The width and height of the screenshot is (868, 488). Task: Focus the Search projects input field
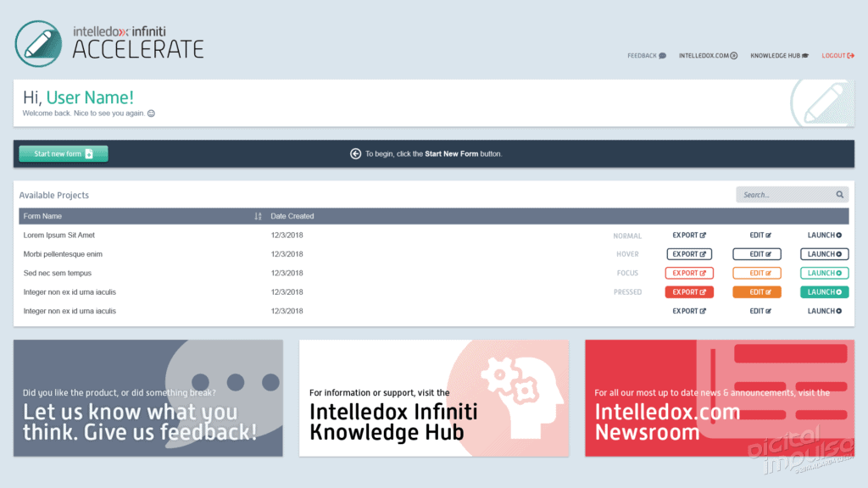(793, 195)
